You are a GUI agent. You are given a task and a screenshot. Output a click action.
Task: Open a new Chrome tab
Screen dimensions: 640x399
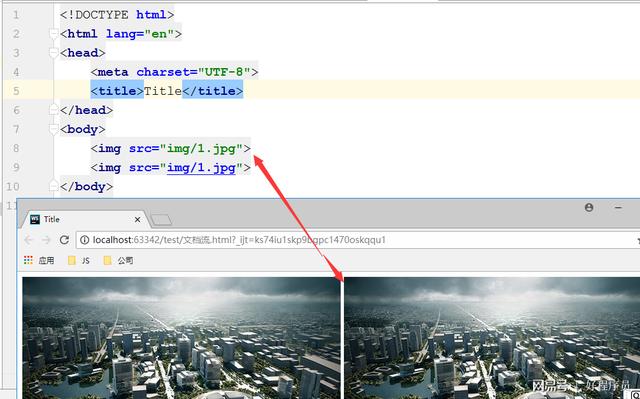[162, 220]
